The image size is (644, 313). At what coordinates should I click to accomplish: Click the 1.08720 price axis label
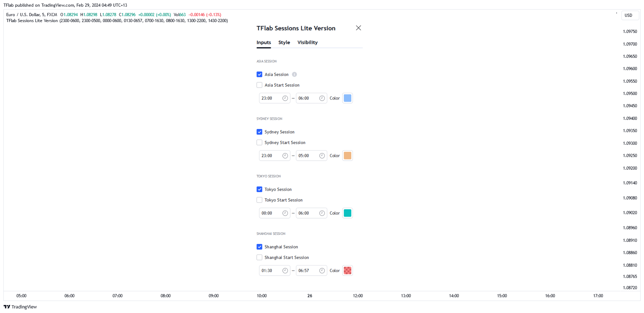pos(630,288)
